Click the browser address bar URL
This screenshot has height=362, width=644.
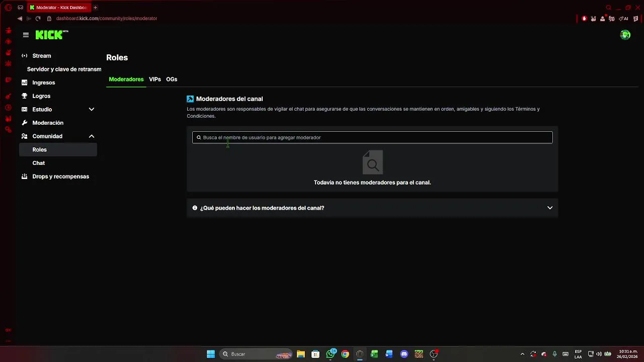pyautogui.click(x=107, y=19)
